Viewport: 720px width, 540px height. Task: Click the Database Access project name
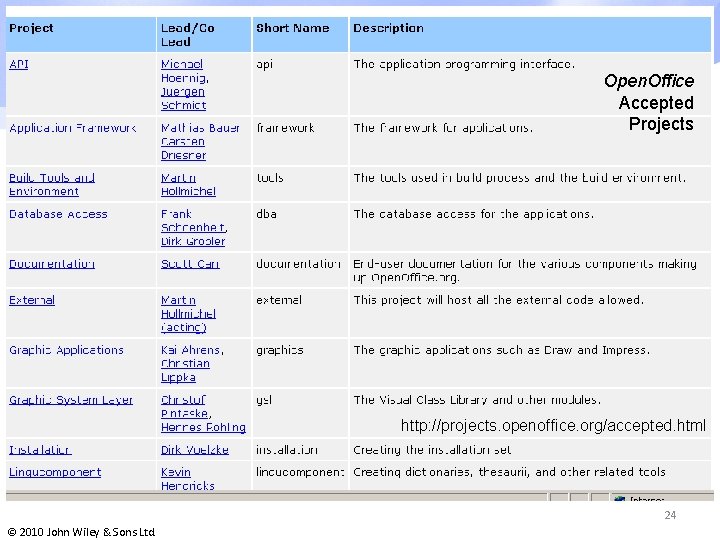click(58, 214)
